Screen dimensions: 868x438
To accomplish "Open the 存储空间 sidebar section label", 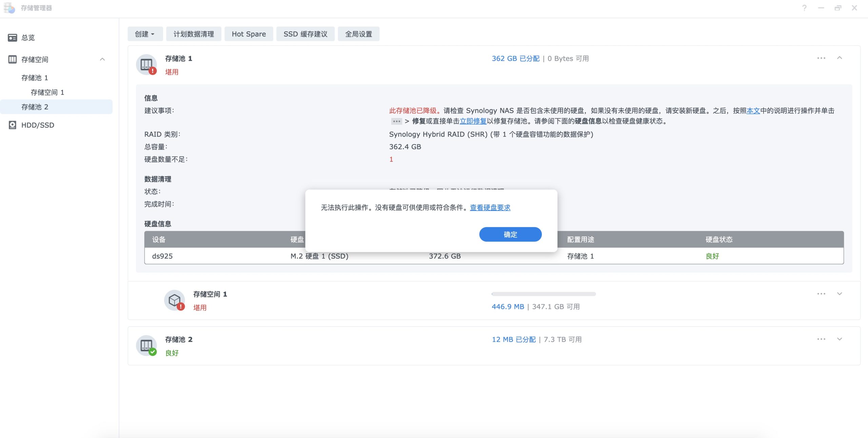I will point(35,59).
